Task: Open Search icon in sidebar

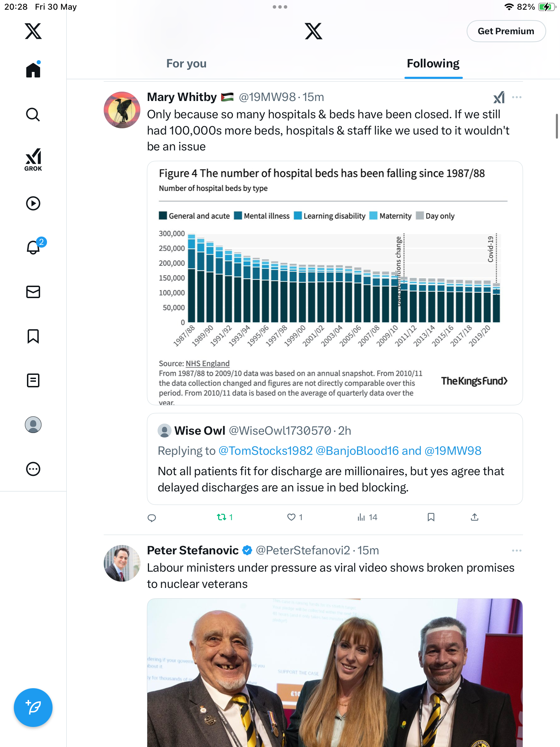Action: (x=33, y=114)
